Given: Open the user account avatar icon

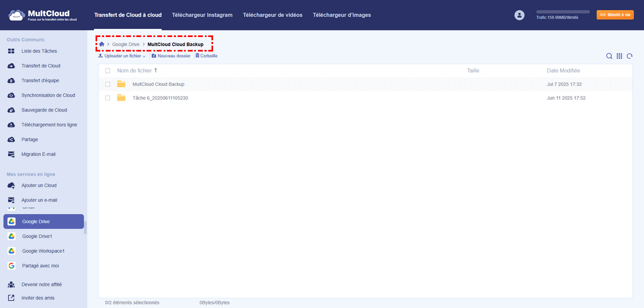Looking at the screenshot, I should pos(519,15).
